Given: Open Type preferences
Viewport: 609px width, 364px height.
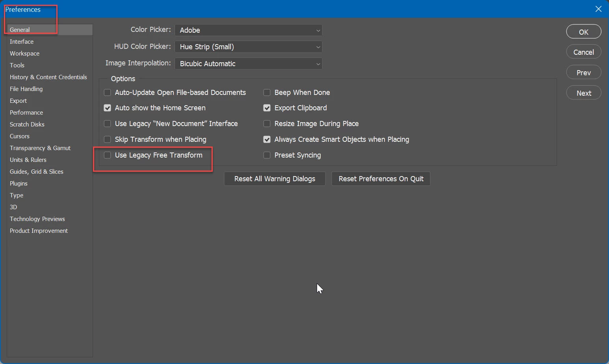Looking at the screenshot, I should click(x=50, y=195).
